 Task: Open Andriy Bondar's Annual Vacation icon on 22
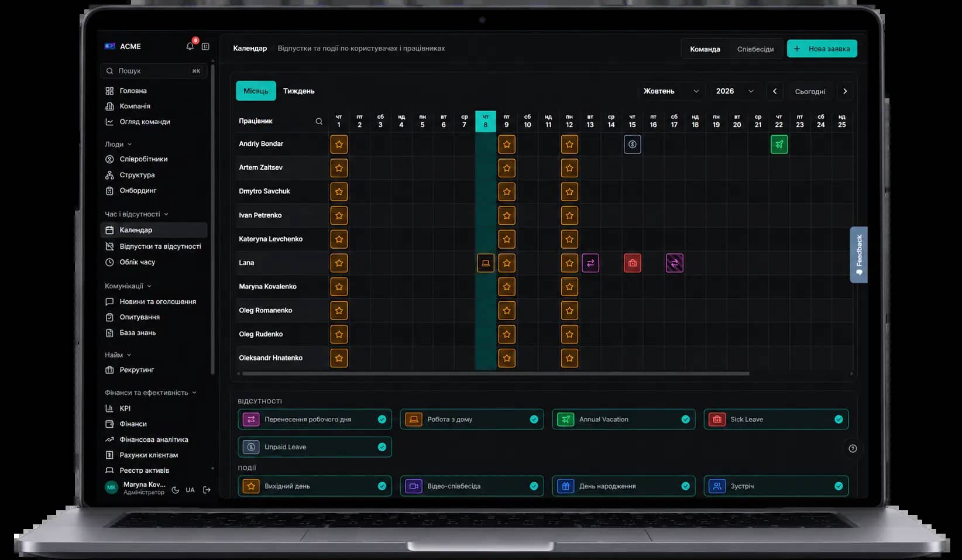779,145
